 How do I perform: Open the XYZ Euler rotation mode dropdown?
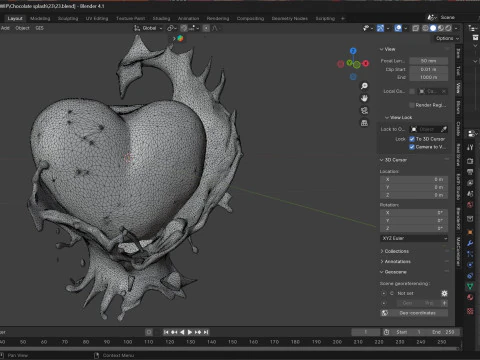(x=414, y=238)
